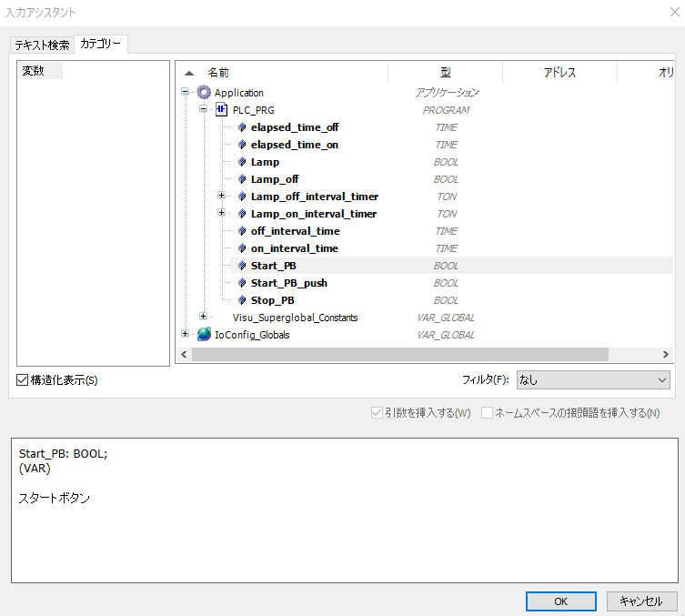
Task: Click the スタートボタン comment text
Action: [55, 498]
